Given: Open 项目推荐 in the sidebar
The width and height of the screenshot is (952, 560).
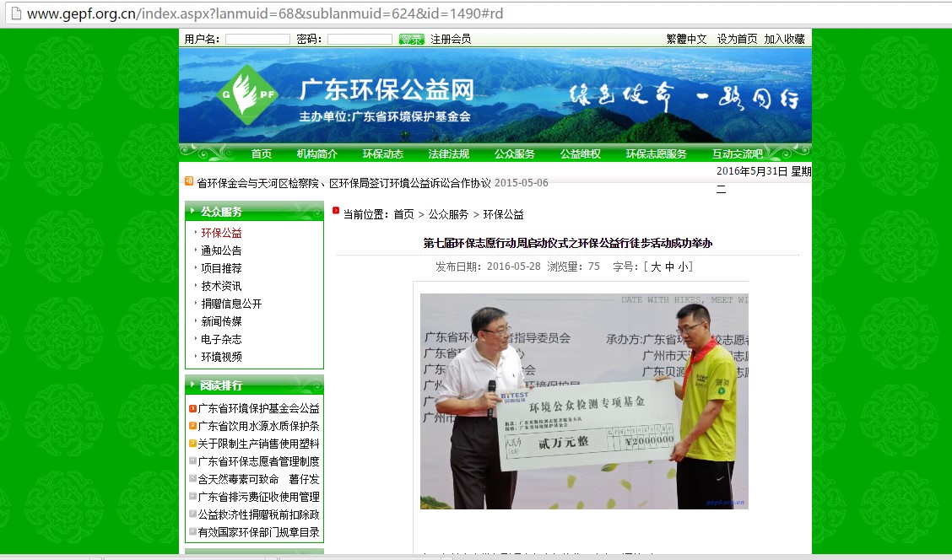Looking at the screenshot, I should click(x=222, y=268).
